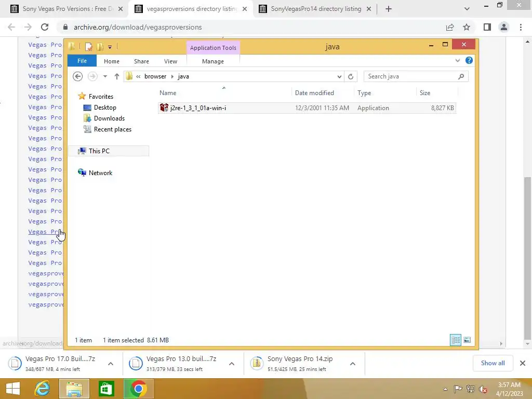Switch to the View ribbon tab

tap(170, 61)
